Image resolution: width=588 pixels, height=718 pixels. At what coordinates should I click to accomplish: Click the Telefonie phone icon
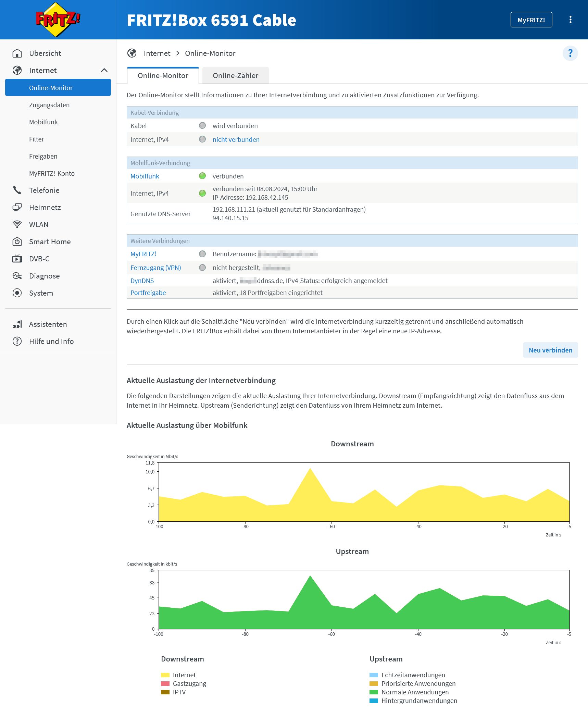click(x=17, y=190)
